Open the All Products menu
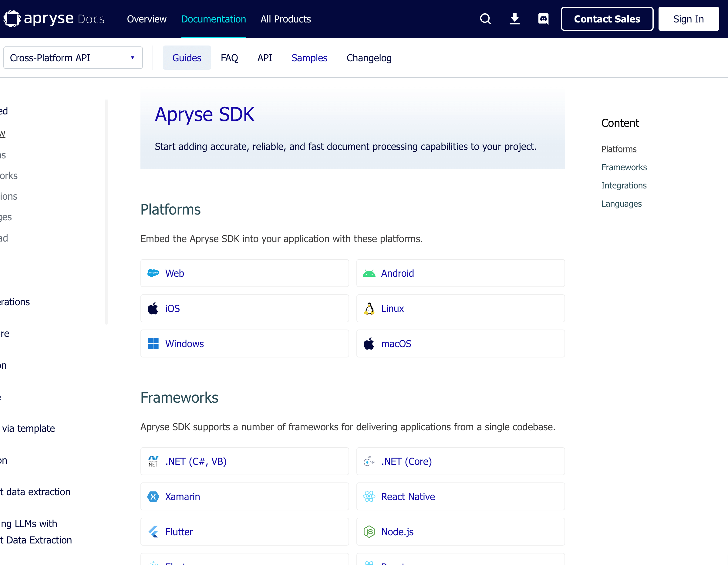The image size is (728, 565). click(286, 19)
